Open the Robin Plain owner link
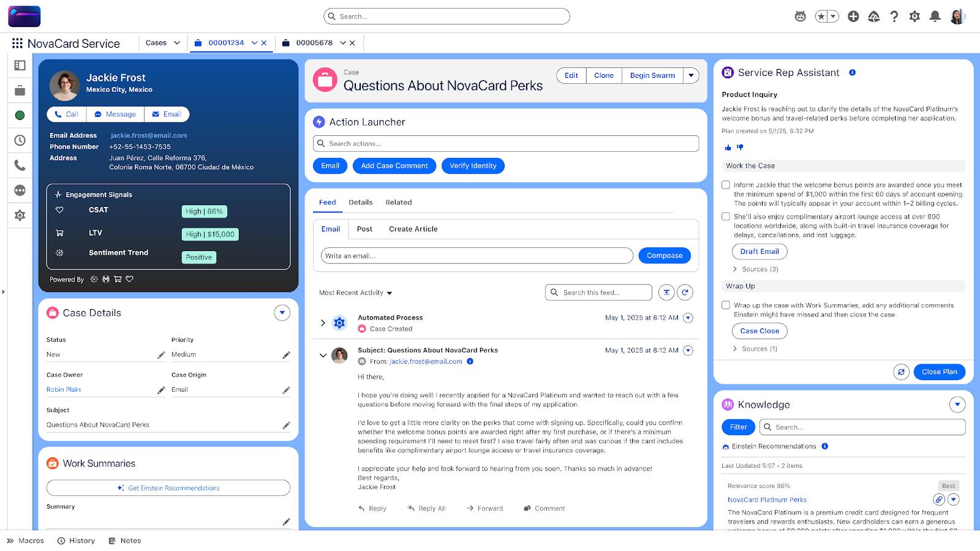The width and height of the screenshot is (980, 551). tap(64, 389)
